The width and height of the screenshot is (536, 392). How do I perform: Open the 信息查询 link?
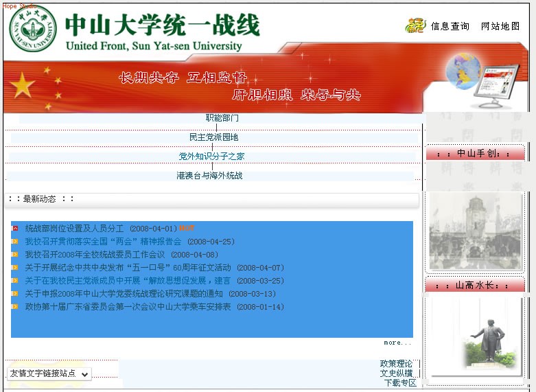[x=450, y=26]
